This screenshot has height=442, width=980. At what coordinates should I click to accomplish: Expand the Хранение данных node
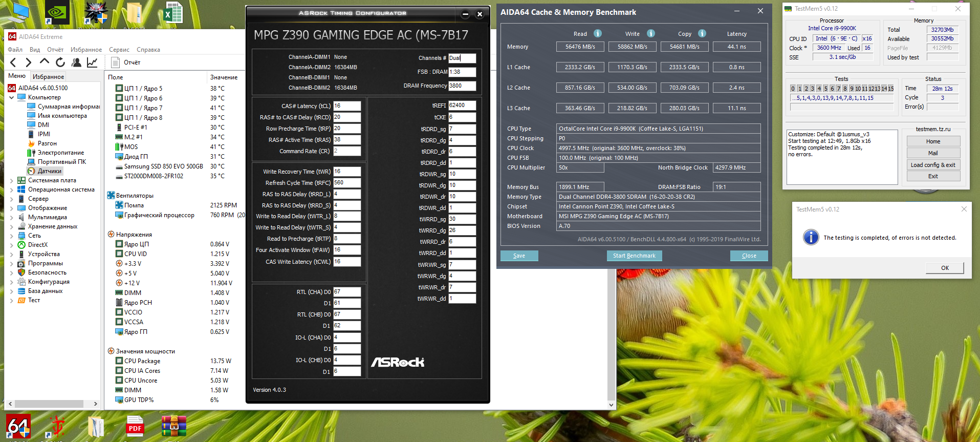tap(12, 226)
